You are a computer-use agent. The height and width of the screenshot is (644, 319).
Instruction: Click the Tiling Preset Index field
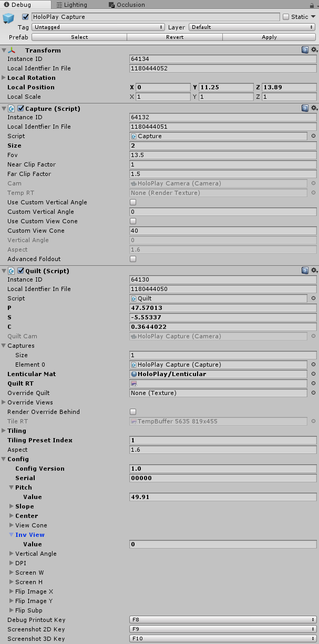click(223, 440)
